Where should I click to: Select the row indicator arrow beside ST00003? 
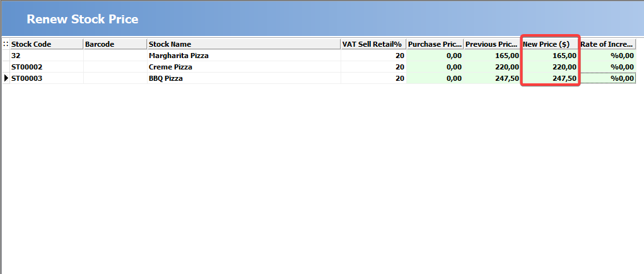point(6,78)
